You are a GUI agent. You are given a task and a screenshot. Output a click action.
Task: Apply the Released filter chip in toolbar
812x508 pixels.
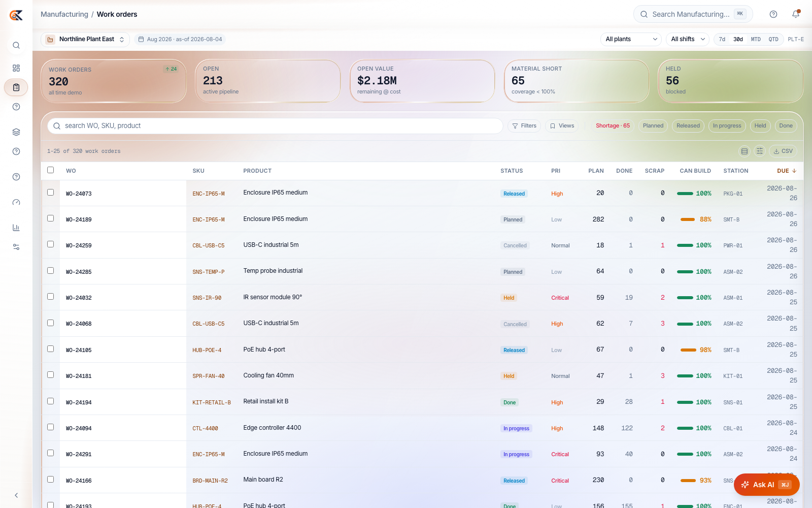688,126
